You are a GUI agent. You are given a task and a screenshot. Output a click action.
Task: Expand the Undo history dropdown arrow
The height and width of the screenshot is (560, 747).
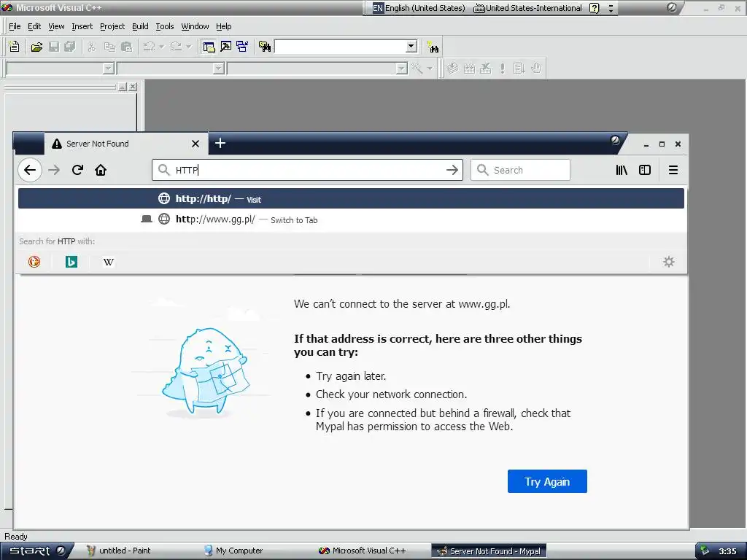161,47
